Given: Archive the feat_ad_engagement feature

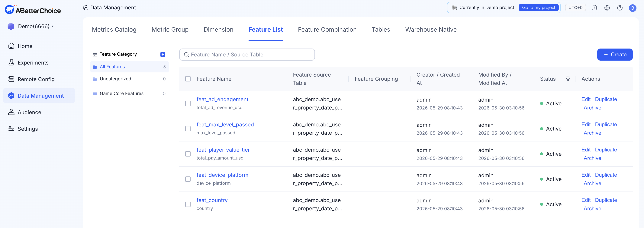Looking at the screenshot, I should pyautogui.click(x=592, y=108).
